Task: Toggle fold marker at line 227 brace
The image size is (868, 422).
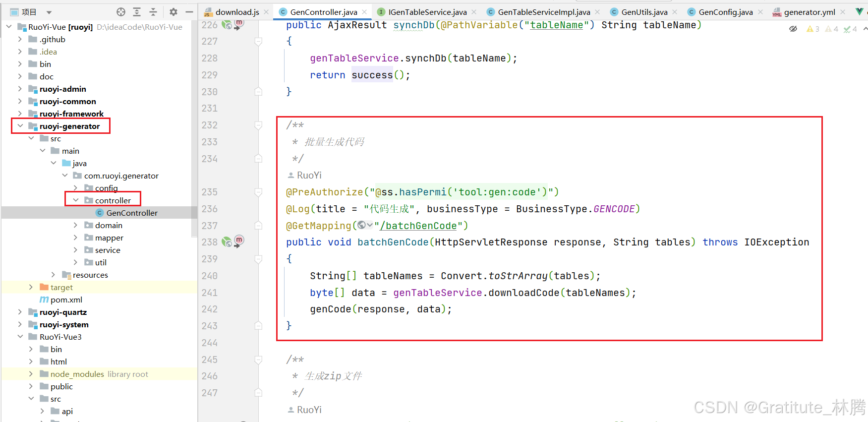Action: tap(258, 41)
